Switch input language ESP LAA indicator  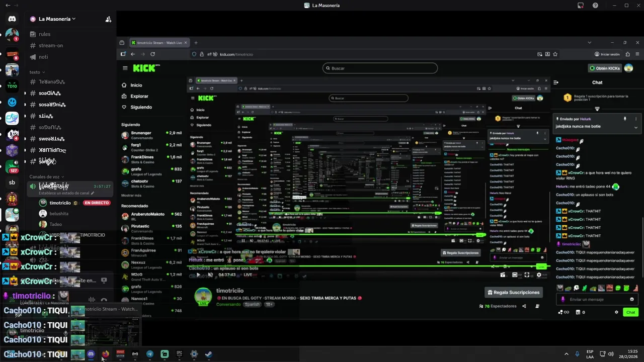click(590, 354)
